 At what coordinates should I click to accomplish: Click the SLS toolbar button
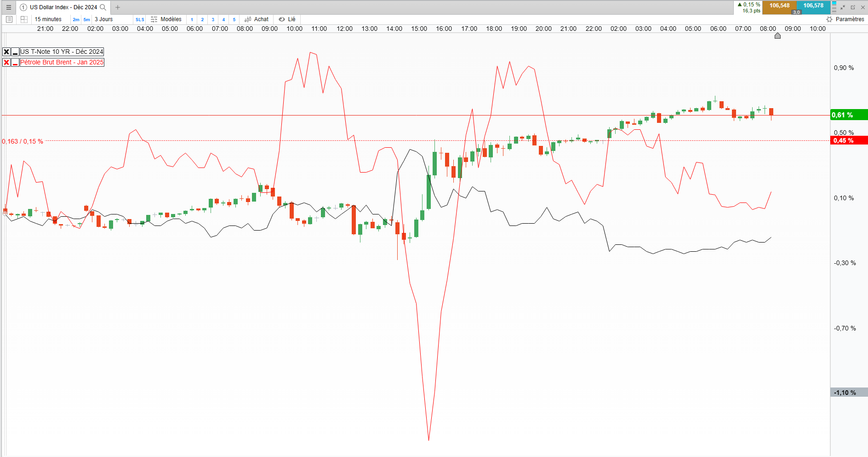(x=140, y=19)
